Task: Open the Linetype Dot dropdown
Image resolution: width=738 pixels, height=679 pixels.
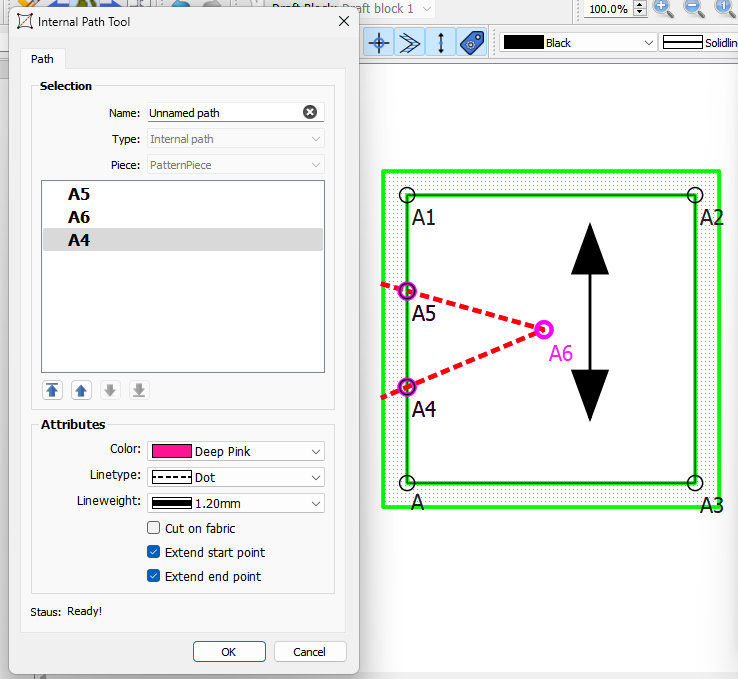Action: pyautogui.click(x=236, y=478)
